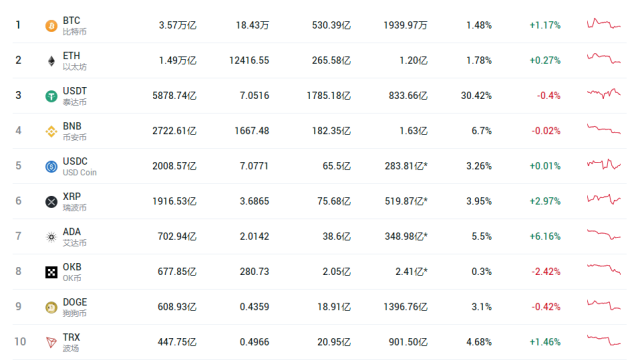
Task: Click the Dogecoin DOGE icon
Action: (x=51, y=307)
